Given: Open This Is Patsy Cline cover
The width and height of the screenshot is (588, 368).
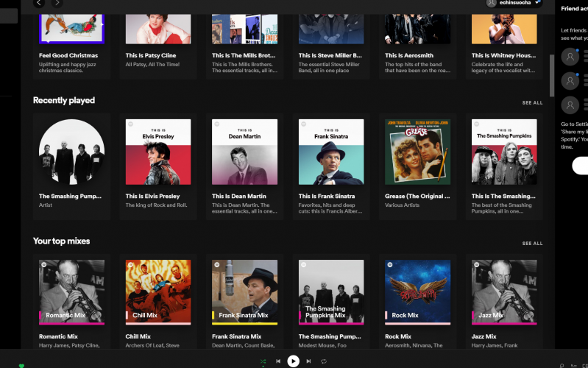Looking at the screenshot, I should click(x=158, y=29).
